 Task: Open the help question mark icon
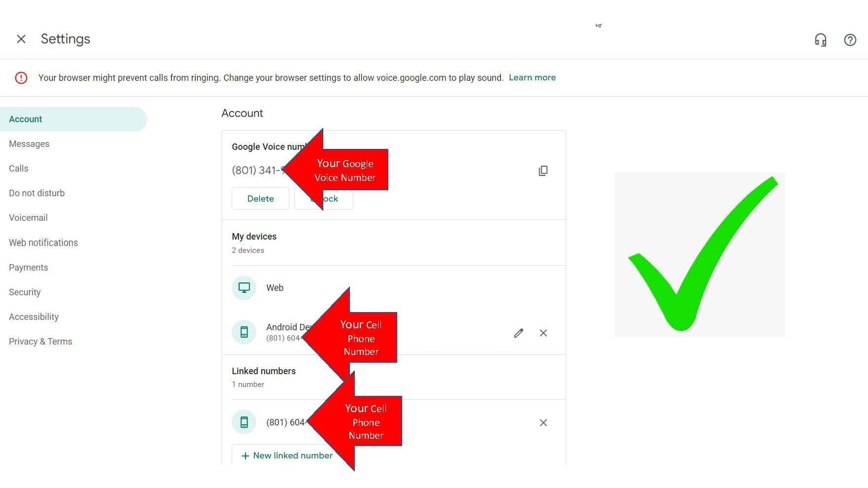850,40
